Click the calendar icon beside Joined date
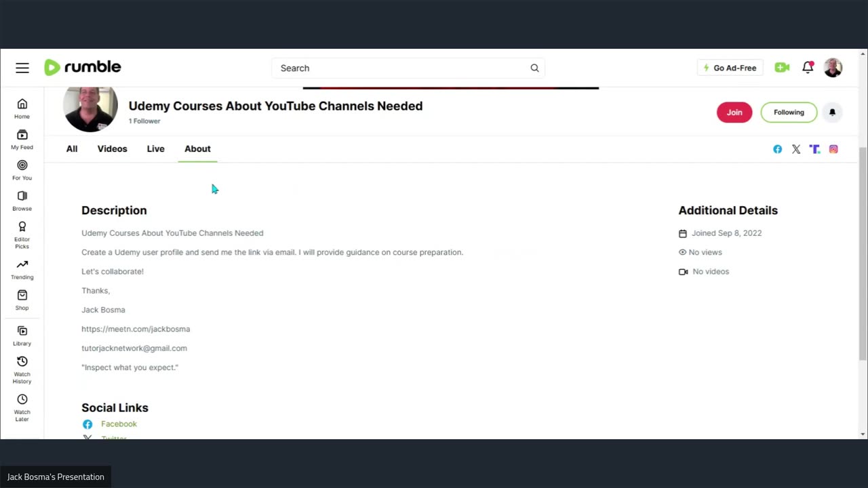 (683, 233)
